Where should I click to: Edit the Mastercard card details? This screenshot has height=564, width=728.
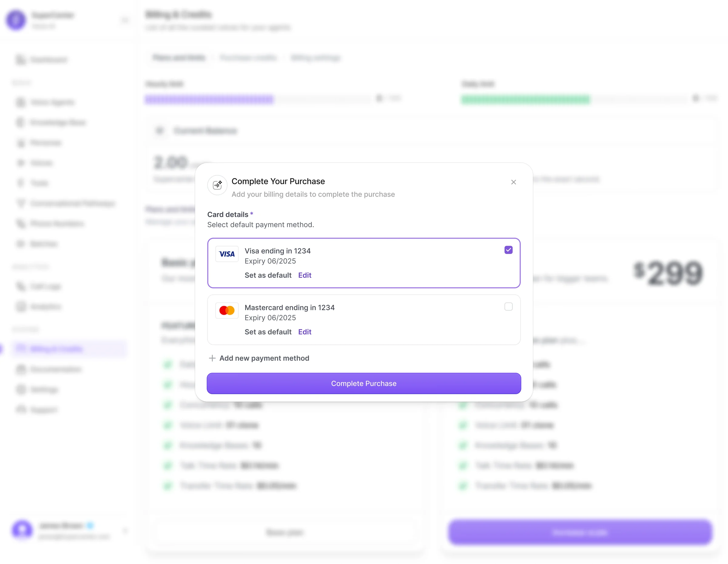point(305,332)
